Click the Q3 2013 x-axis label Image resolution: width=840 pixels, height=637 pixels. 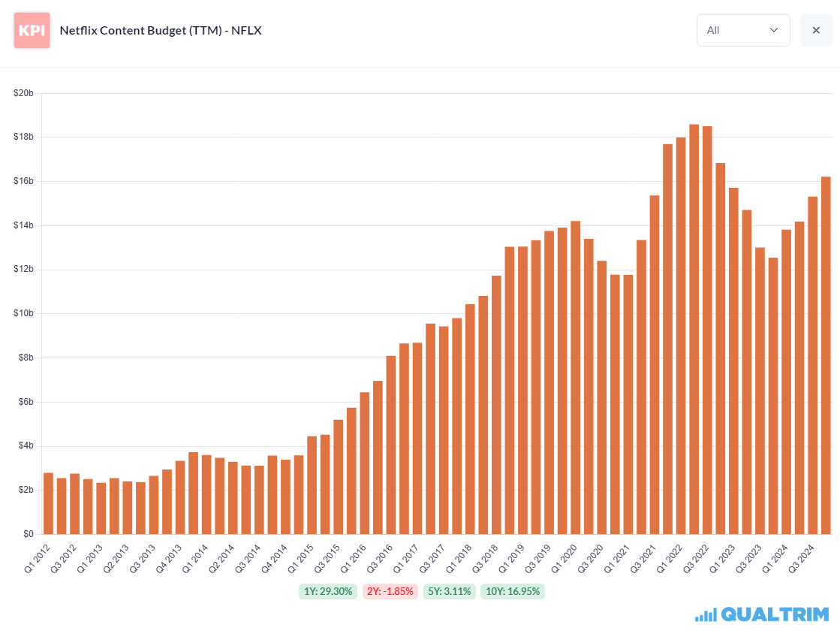142,559
